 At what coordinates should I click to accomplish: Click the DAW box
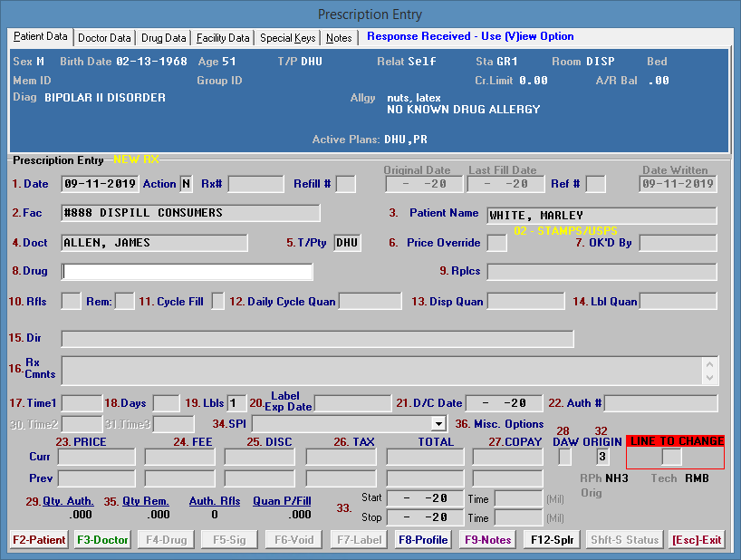pos(564,457)
